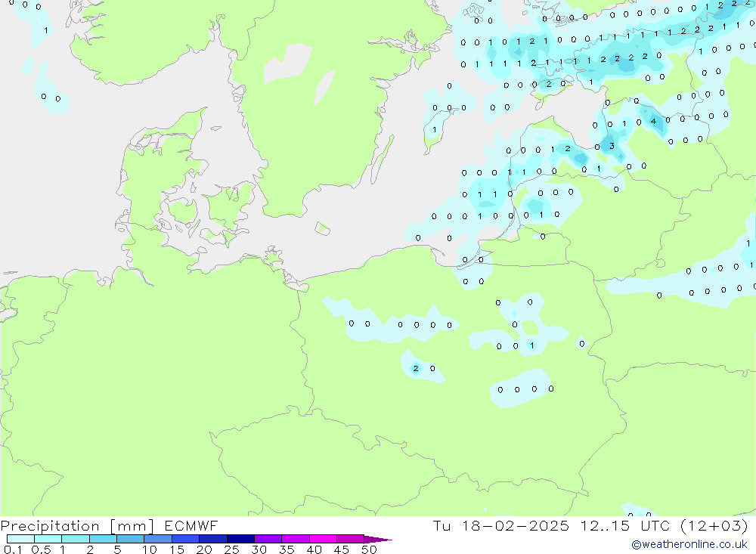Click the '25' legend scale label
Image resolution: width=756 pixels, height=554 pixels.
[x=232, y=549]
